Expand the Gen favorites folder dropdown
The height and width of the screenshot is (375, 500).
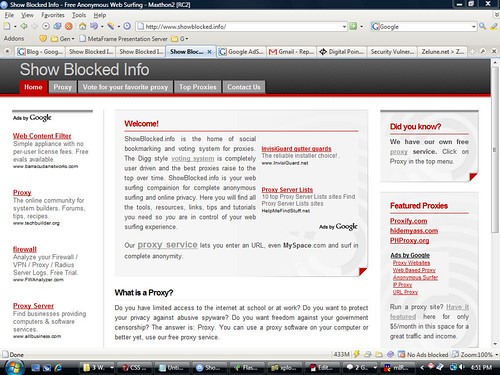point(73,39)
